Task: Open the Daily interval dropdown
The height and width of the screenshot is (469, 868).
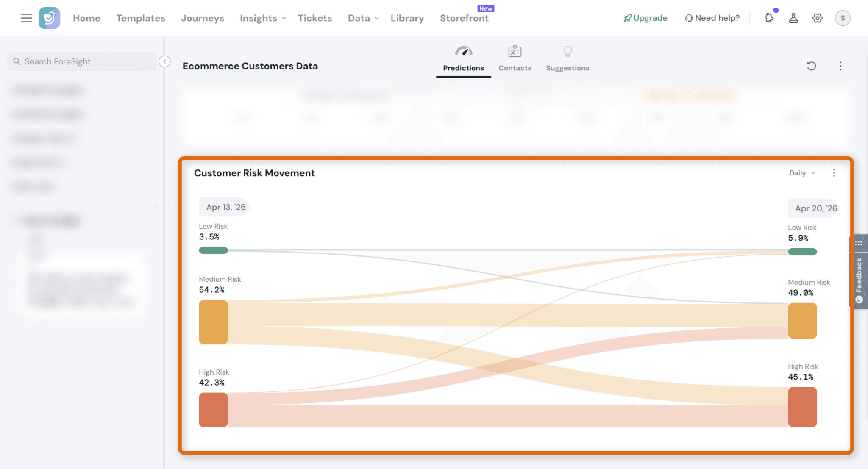Action: click(802, 173)
